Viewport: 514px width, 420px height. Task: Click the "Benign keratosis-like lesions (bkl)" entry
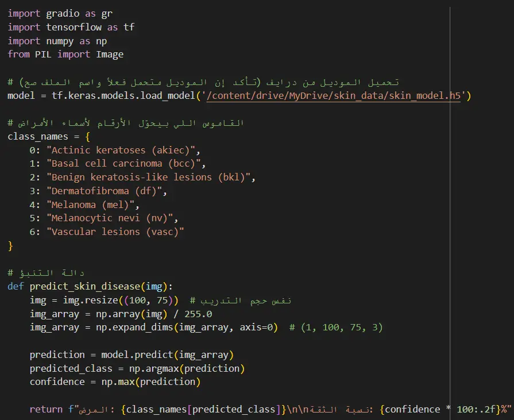(x=149, y=178)
